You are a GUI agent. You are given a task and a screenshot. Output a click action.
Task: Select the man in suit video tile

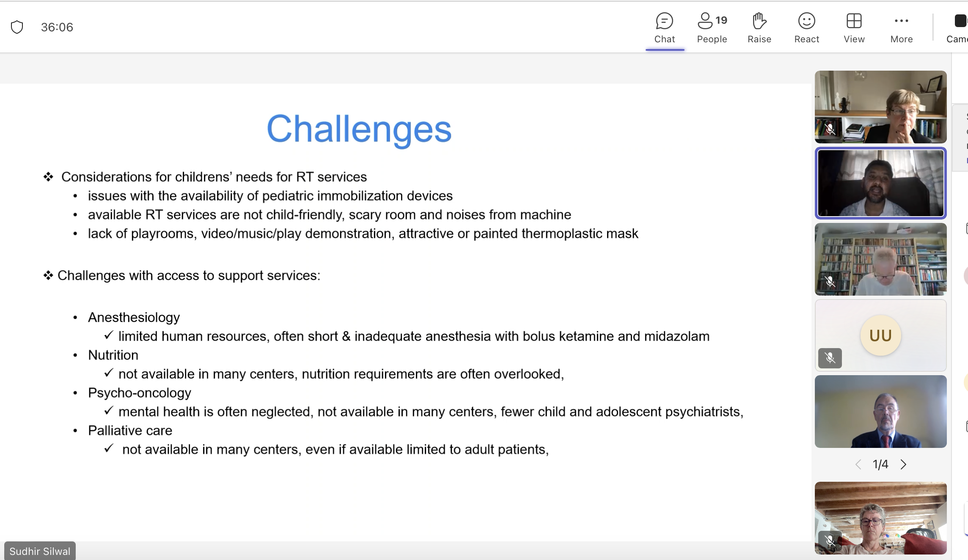[x=880, y=412]
